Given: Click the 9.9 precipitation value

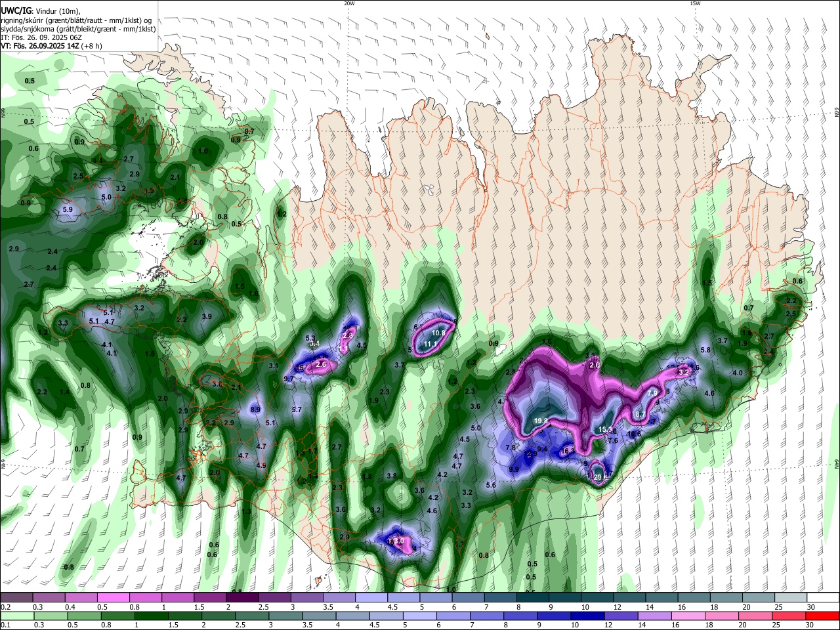Looking at the screenshot, I should click(x=514, y=469).
